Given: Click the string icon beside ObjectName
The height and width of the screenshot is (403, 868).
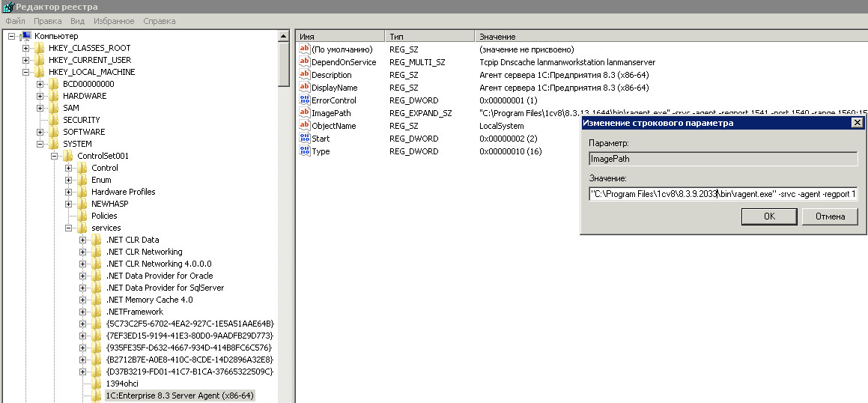Looking at the screenshot, I should click(x=305, y=126).
